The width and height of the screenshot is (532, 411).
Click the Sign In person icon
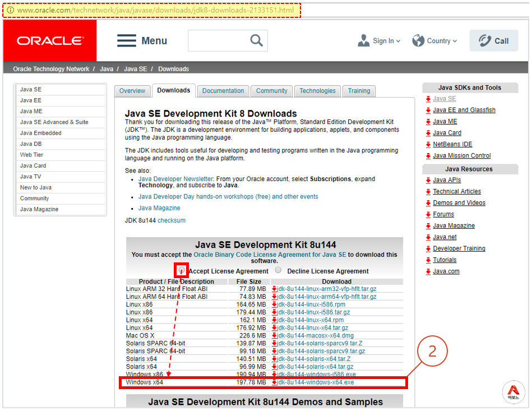coord(363,40)
